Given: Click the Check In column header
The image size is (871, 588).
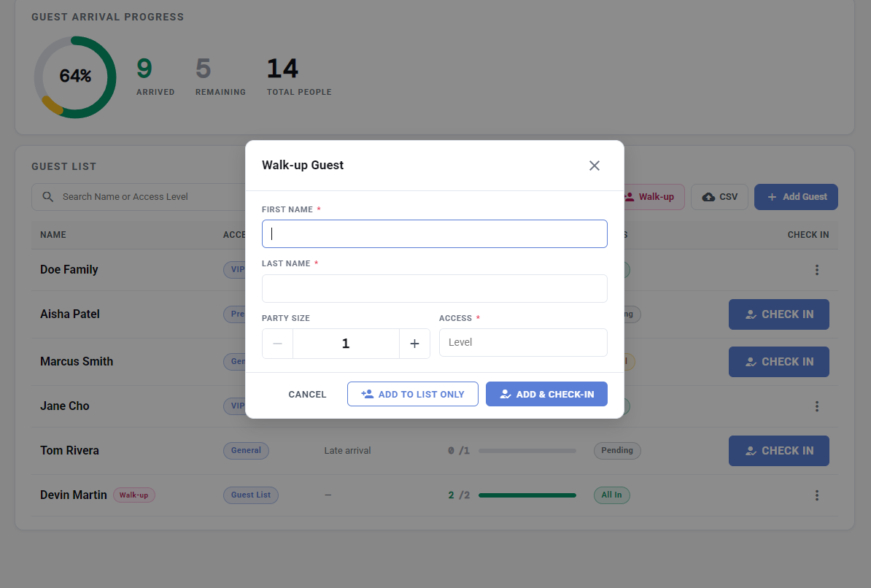Looking at the screenshot, I should click(808, 235).
